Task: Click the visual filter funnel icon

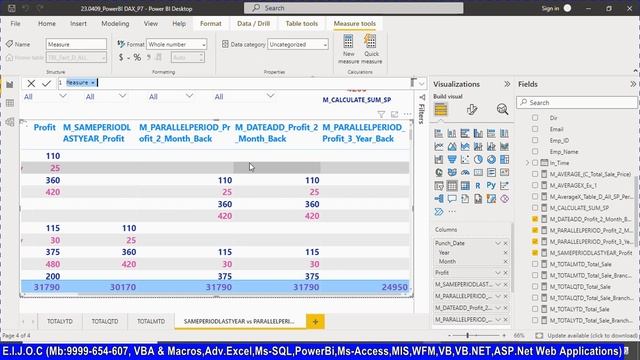Action: (381, 114)
